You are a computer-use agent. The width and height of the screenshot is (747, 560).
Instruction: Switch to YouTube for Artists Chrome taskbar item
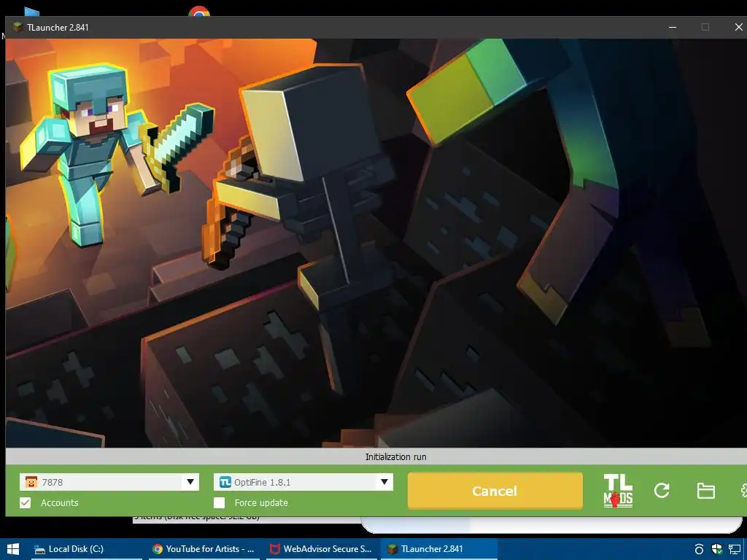204,549
